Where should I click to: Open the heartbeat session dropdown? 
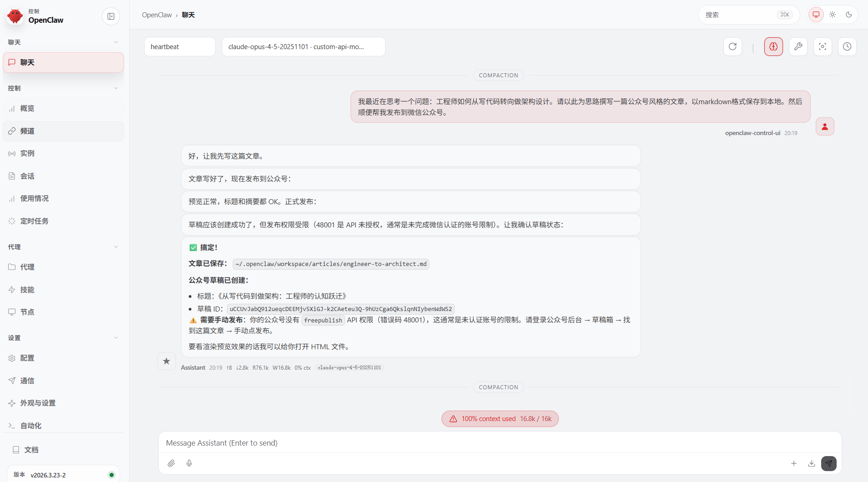pos(180,46)
